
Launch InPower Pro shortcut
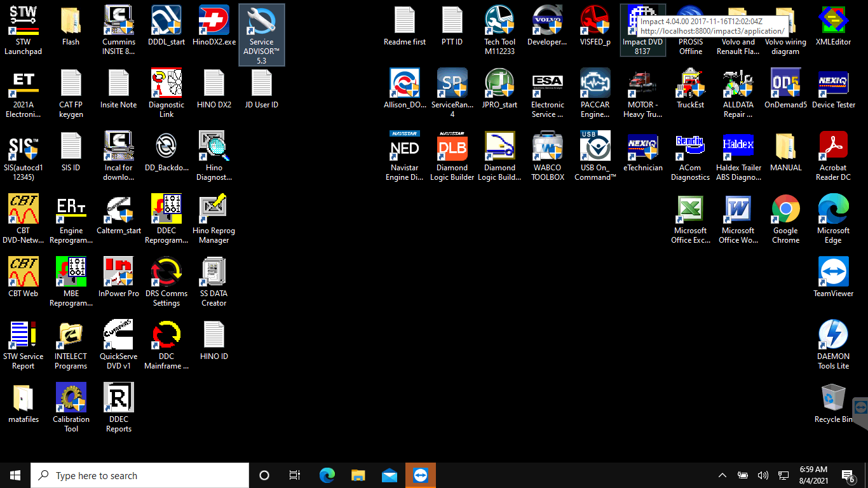click(119, 277)
